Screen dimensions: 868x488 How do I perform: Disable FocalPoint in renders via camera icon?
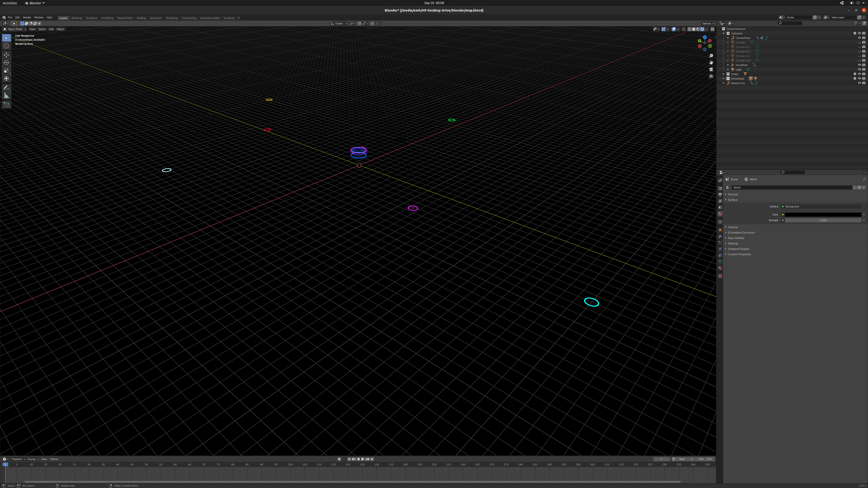pos(864,65)
